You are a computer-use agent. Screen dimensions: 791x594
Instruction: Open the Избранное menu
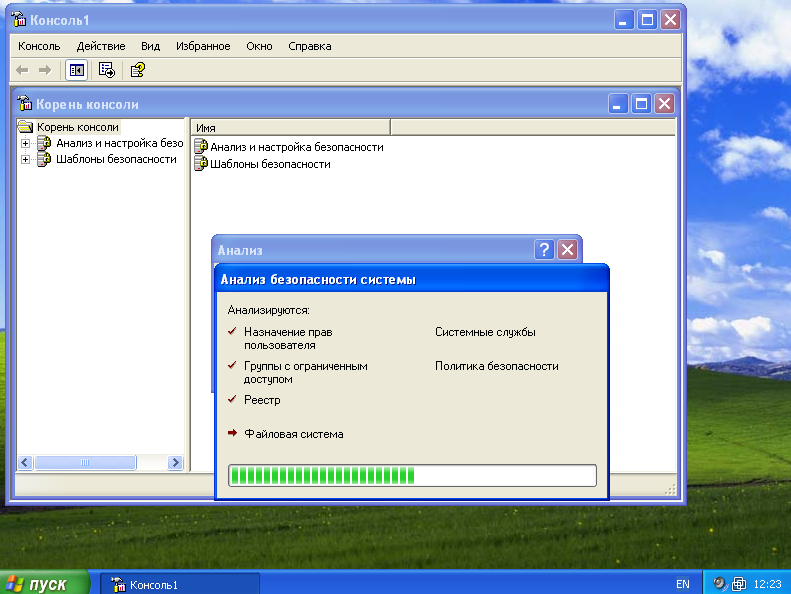point(203,46)
